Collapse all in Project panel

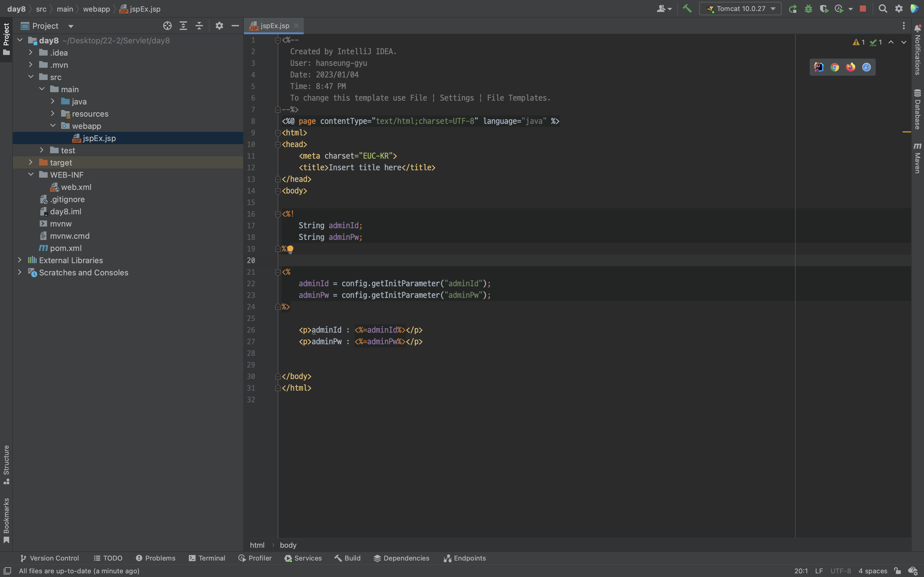[x=199, y=26]
